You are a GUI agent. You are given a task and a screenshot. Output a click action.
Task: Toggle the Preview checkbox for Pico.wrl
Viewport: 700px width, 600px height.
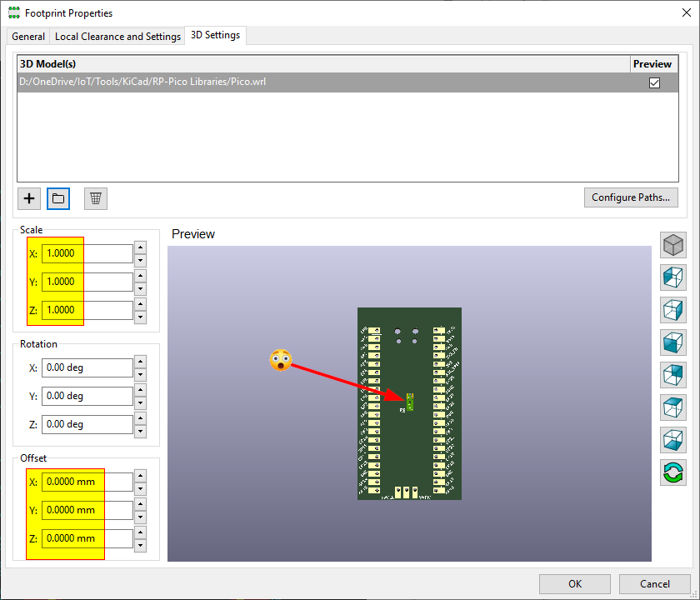(654, 82)
